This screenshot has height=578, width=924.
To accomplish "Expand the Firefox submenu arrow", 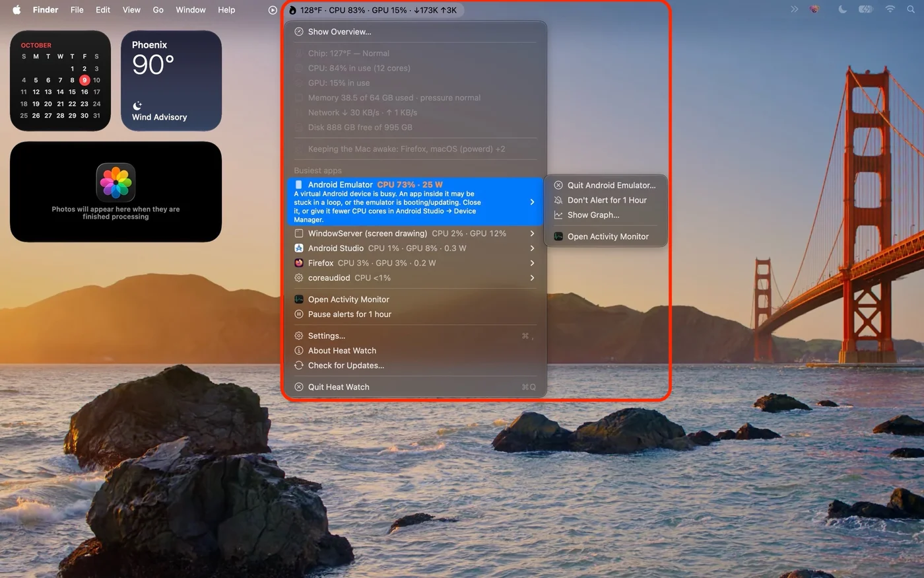I will point(532,263).
